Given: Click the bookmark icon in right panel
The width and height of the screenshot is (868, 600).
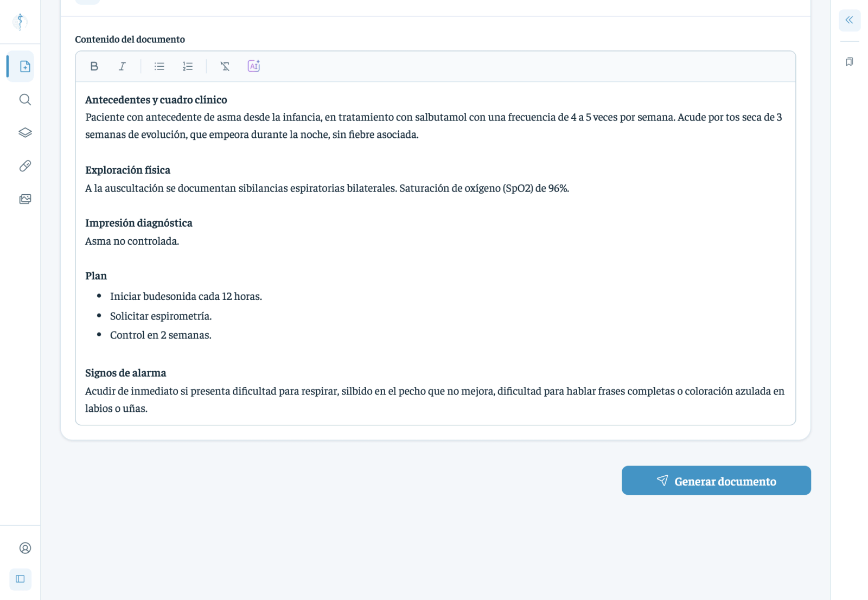Looking at the screenshot, I should point(849,62).
